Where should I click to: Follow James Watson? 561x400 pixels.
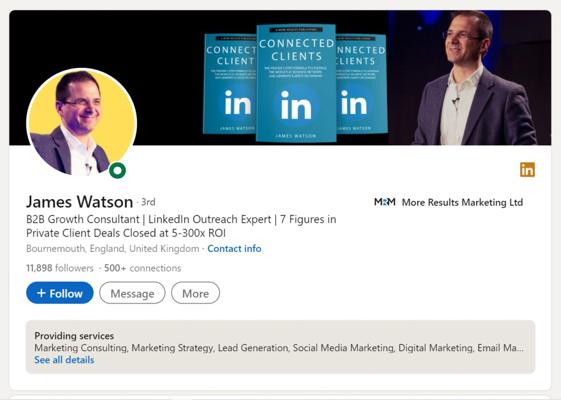(x=60, y=293)
